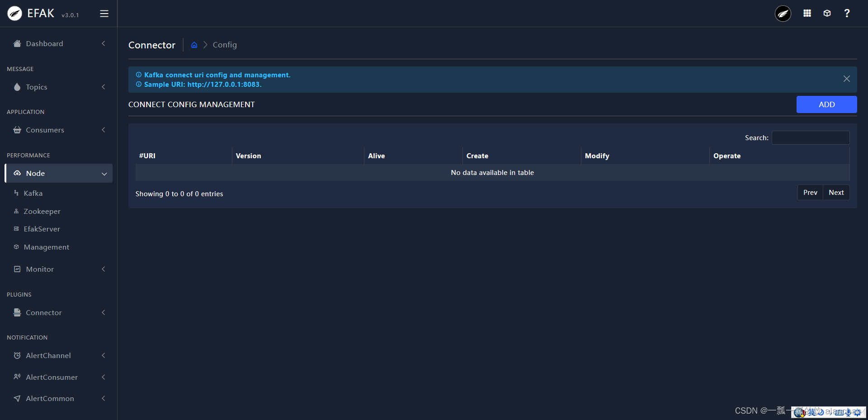Click the Node gauge icon
This screenshot has width=868, height=420.
tap(17, 173)
